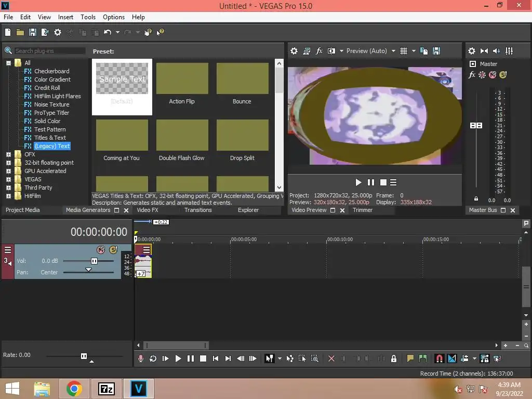Viewport: 532px width, 399px height.
Task: Open the undo history dropdown arrow
Action: (x=117, y=32)
